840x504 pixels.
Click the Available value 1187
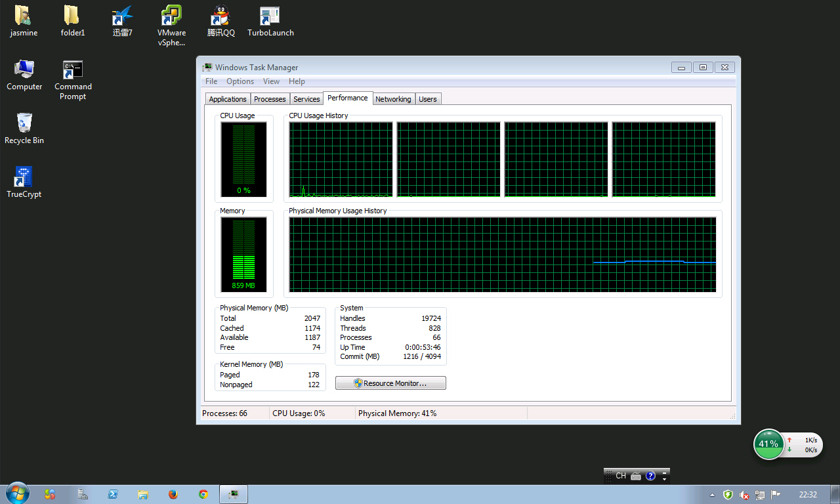pyautogui.click(x=312, y=337)
